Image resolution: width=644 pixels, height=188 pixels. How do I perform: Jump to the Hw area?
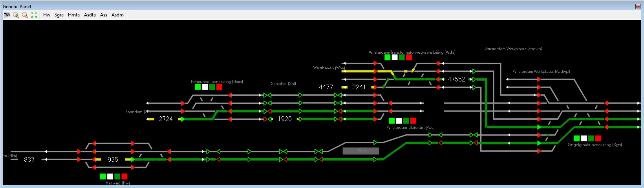coord(47,15)
